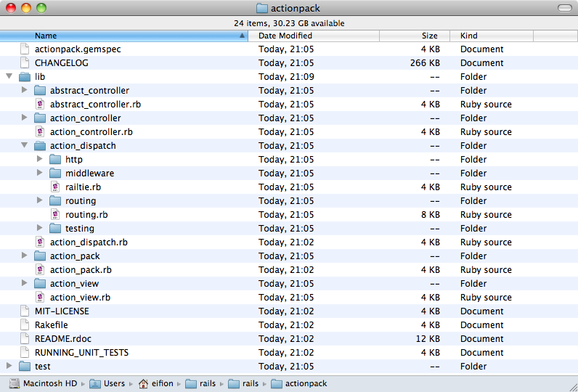Click the abstract_controller.rb Ruby file icon
Screen dimensions: 578x392
tap(40, 105)
